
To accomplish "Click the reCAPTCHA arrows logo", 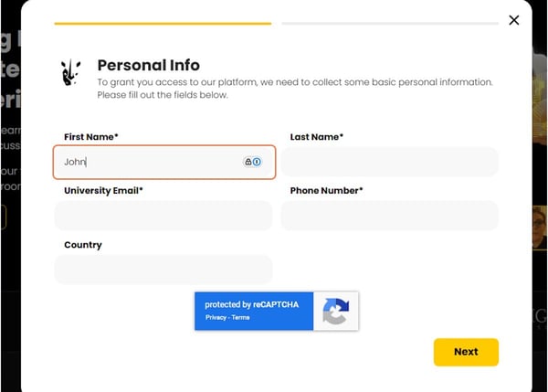I will 336,312.
